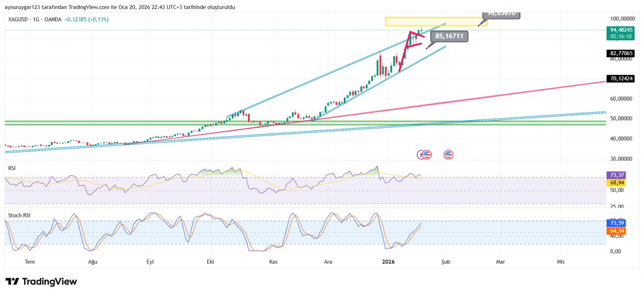The image size is (644, 295).
Task: Click the purple RSI value label 73,37
Action: (617, 175)
